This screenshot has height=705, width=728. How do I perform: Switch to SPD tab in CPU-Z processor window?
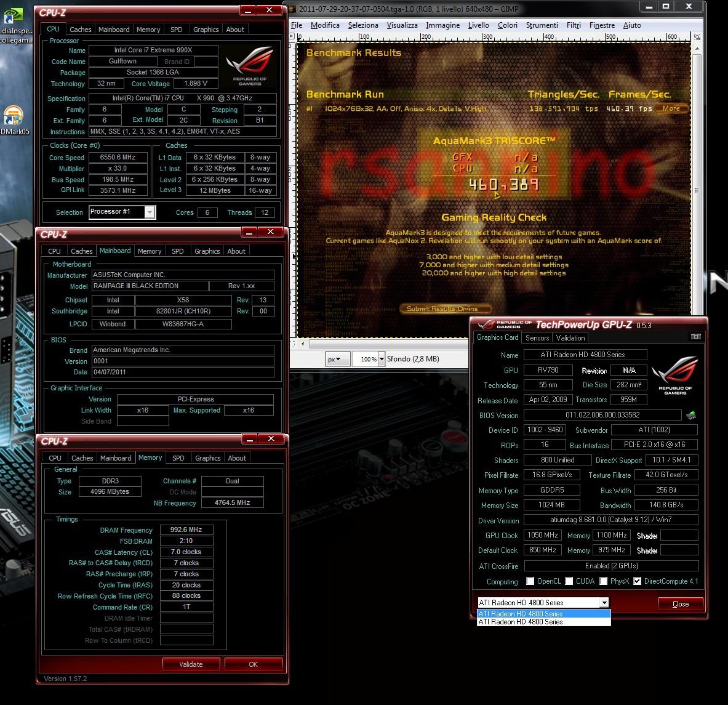[177, 30]
